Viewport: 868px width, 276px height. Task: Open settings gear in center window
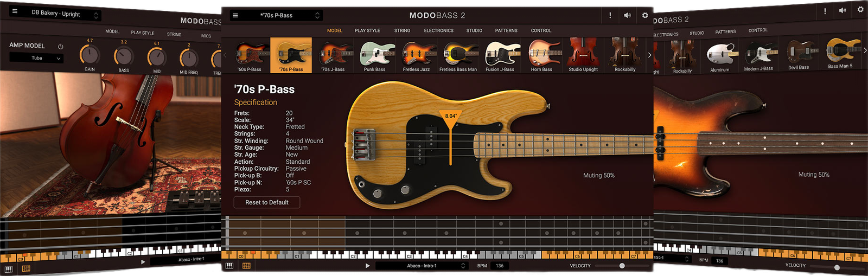tap(645, 15)
